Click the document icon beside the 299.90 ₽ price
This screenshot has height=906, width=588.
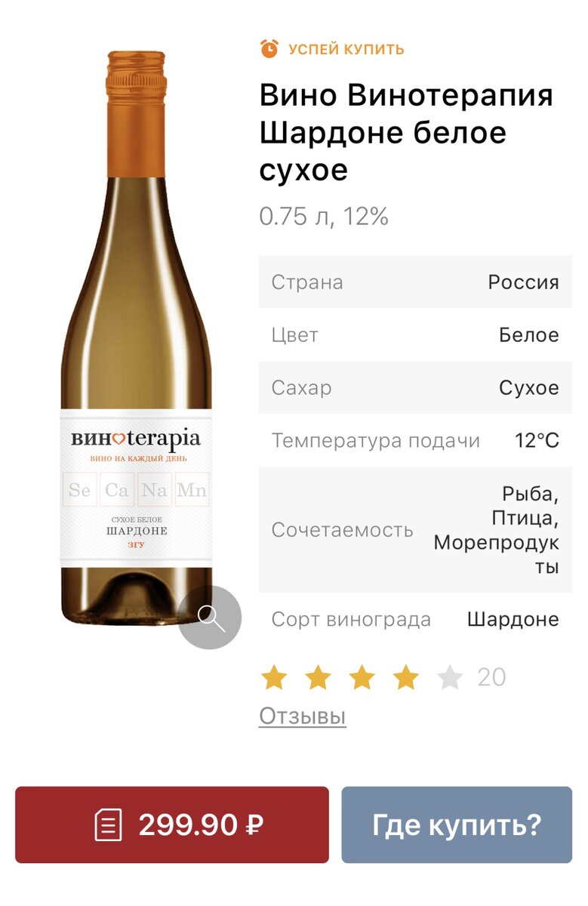(108, 825)
